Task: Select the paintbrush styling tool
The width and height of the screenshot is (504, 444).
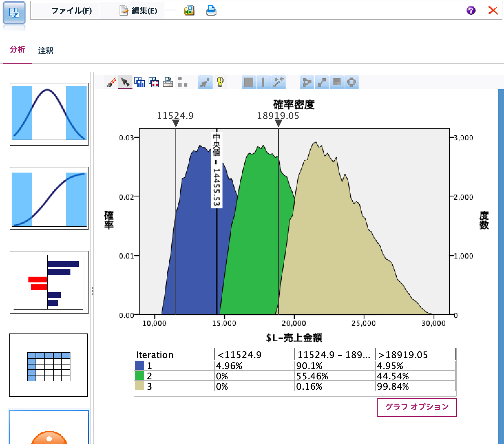Action: pyautogui.click(x=111, y=82)
